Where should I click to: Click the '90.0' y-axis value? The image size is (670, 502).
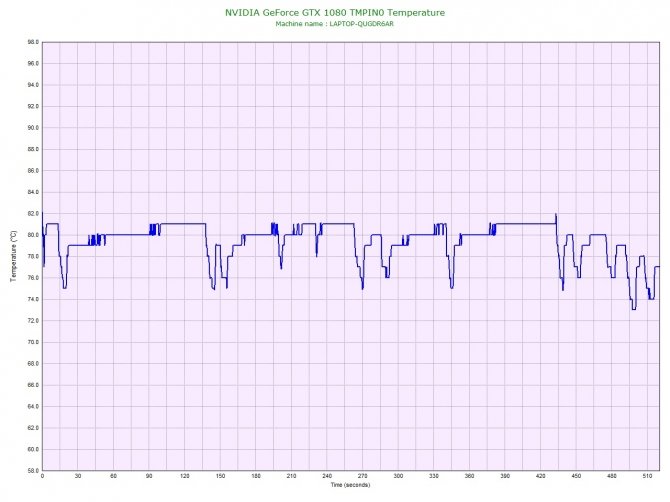[33, 128]
